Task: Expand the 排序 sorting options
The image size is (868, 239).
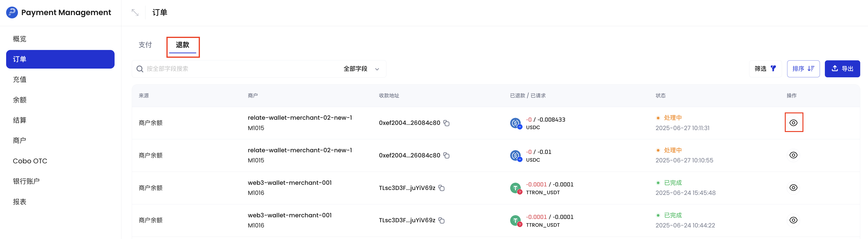Action: pos(803,68)
